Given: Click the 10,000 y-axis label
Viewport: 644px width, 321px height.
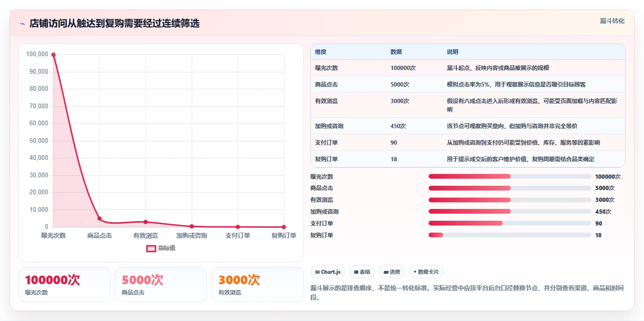Looking at the screenshot, I should click(x=39, y=210).
